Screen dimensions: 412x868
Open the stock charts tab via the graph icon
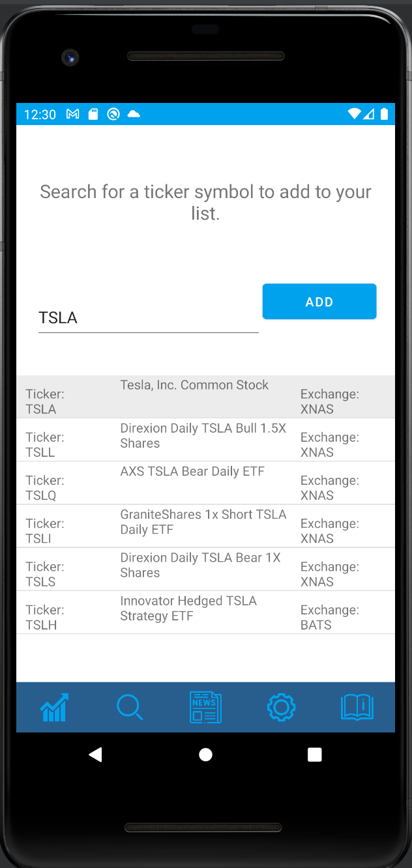point(54,708)
